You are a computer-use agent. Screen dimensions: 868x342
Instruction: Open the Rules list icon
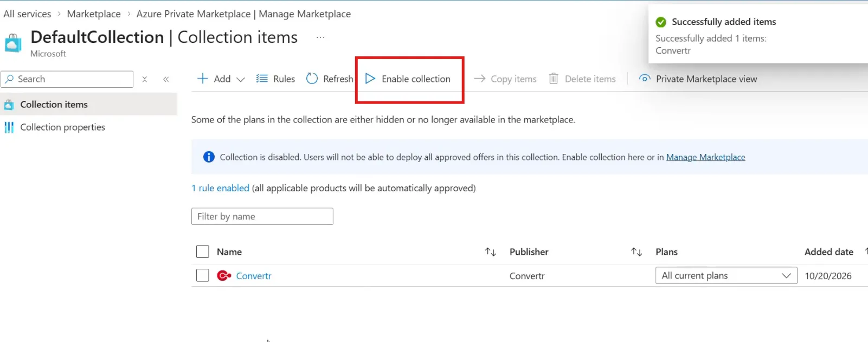click(262, 79)
